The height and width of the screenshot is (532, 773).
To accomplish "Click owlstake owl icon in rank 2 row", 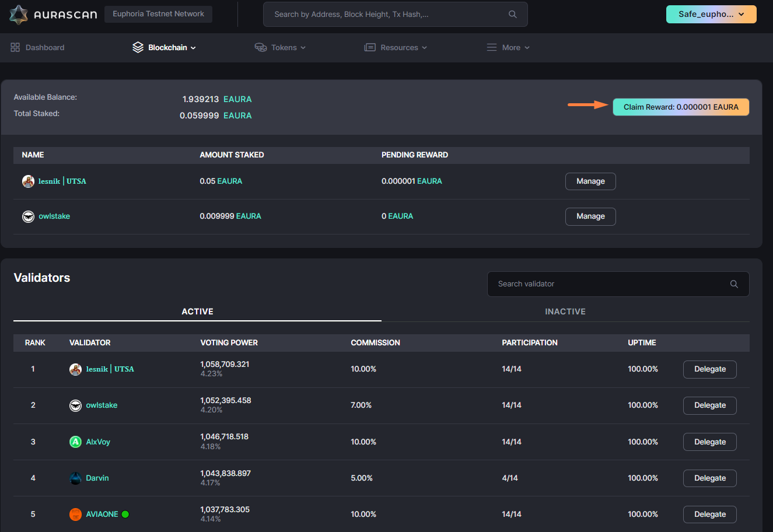I will pos(75,405).
